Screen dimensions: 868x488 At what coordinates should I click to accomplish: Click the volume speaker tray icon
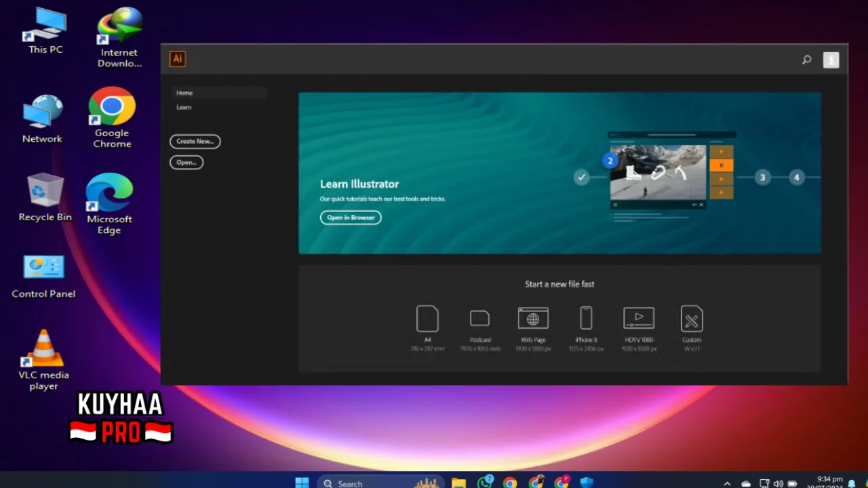(777, 483)
